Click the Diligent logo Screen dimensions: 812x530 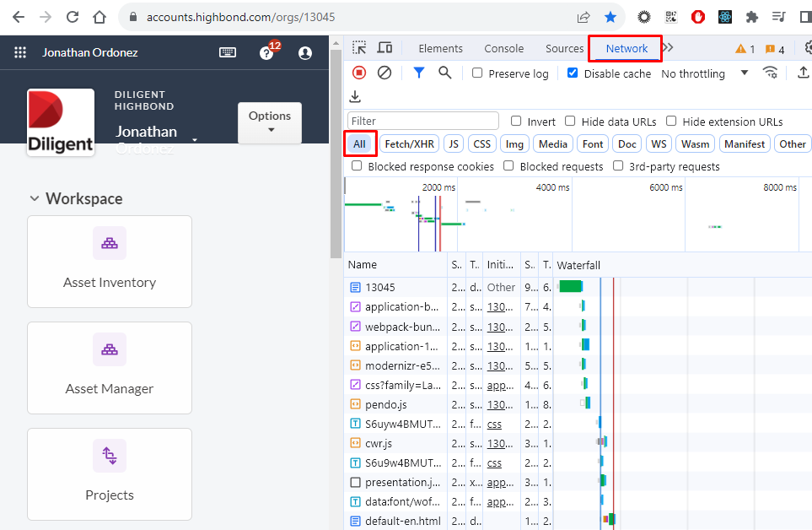(61, 122)
